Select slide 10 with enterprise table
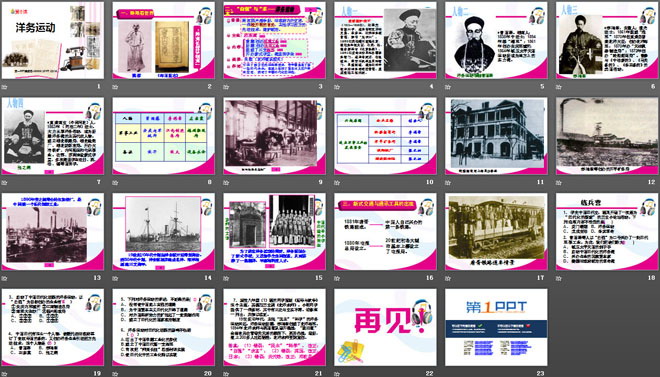The width and height of the screenshot is (660, 377). (x=385, y=136)
